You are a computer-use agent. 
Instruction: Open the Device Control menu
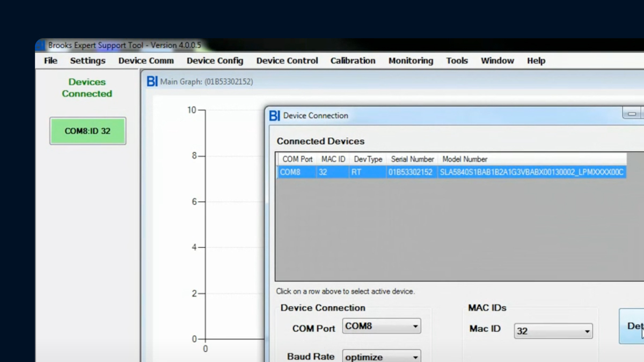tap(287, 61)
